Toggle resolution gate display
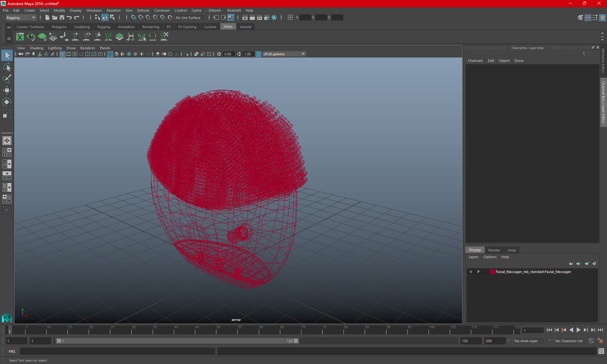The width and height of the screenshot is (607, 364). point(75,54)
